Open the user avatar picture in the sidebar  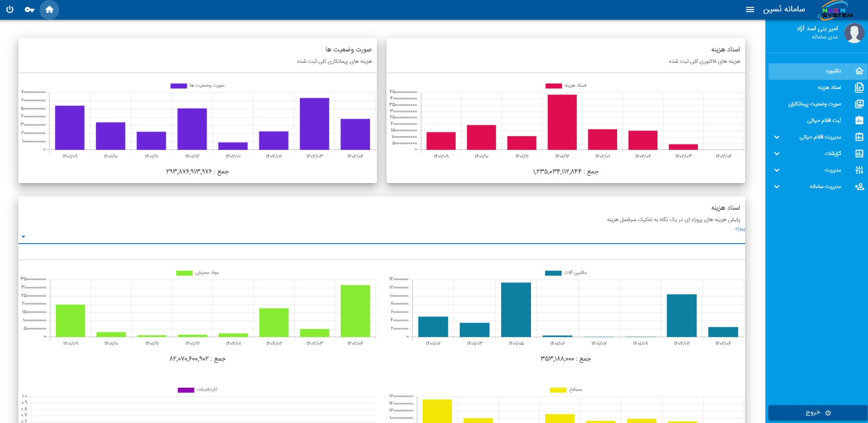(854, 33)
